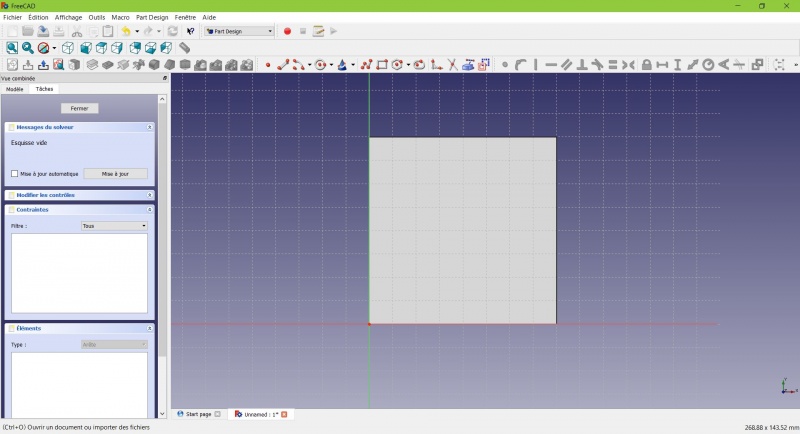Open the macros editor notepad icon
The height and width of the screenshot is (434, 800).
pos(318,31)
